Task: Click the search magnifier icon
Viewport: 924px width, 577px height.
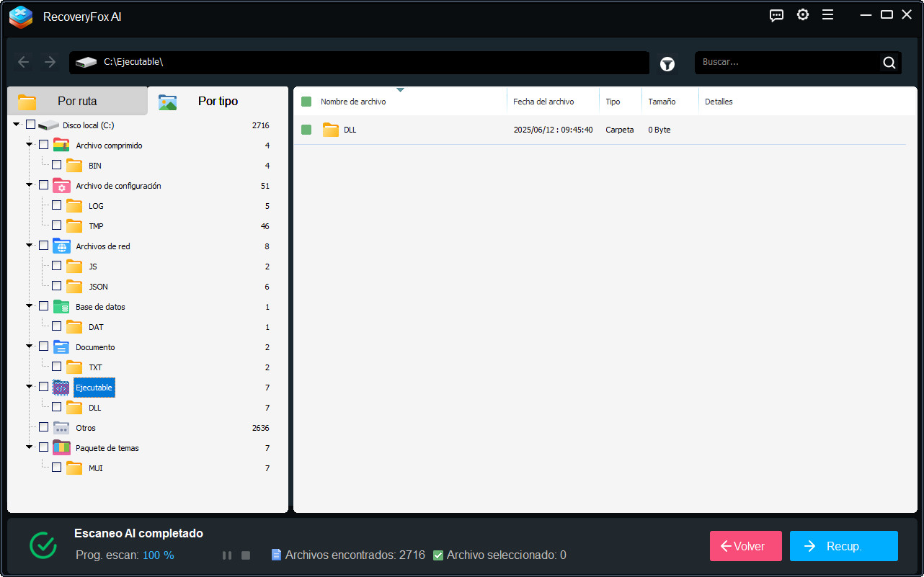Action: point(889,63)
